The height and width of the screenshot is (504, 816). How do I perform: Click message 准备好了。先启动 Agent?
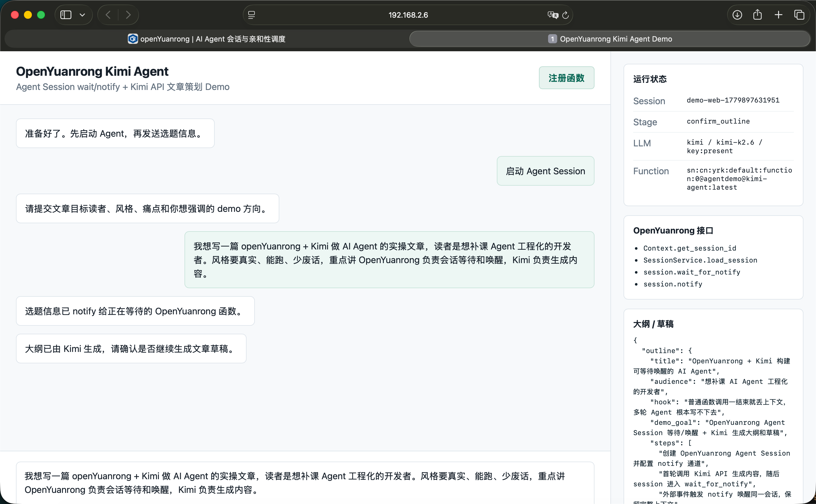pyautogui.click(x=115, y=133)
